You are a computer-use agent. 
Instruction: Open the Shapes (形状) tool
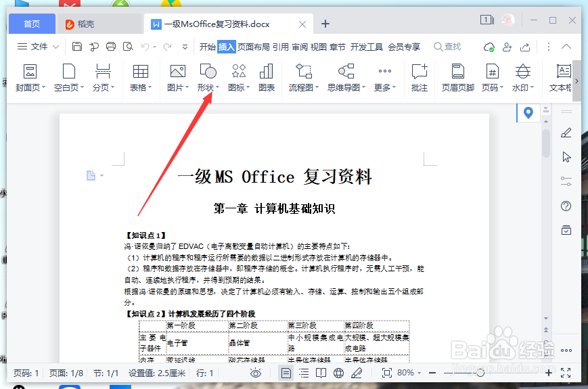pos(208,78)
